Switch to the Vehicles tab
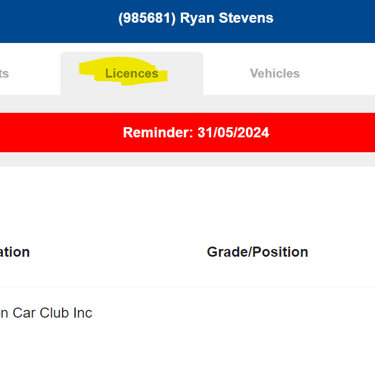The height and width of the screenshot is (366, 375). [275, 73]
